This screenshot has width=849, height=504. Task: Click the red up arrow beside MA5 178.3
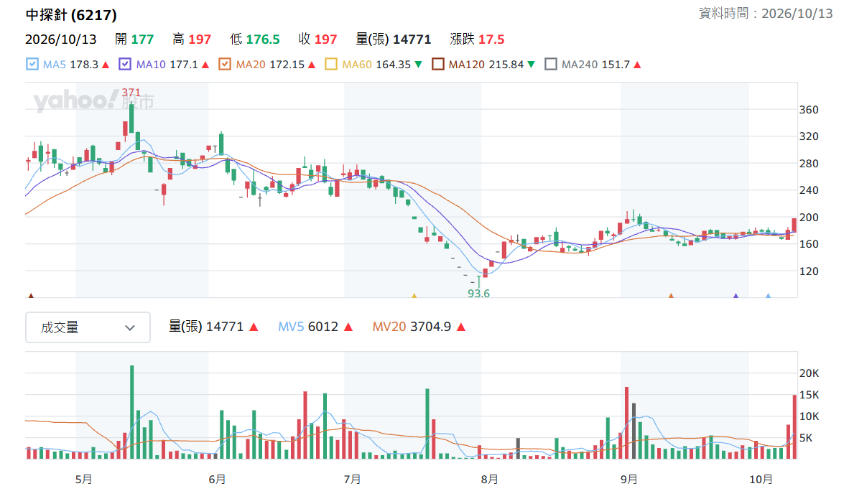click(x=106, y=65)
